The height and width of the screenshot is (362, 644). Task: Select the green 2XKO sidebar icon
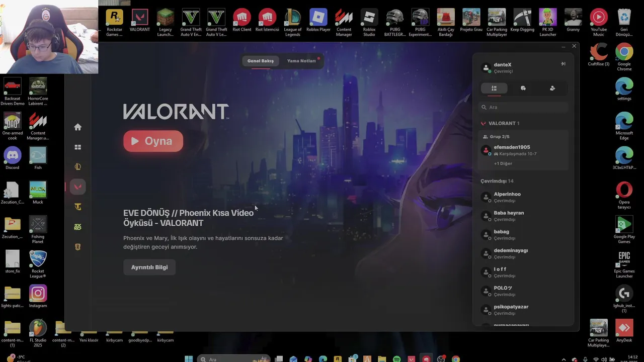(77, 227)
